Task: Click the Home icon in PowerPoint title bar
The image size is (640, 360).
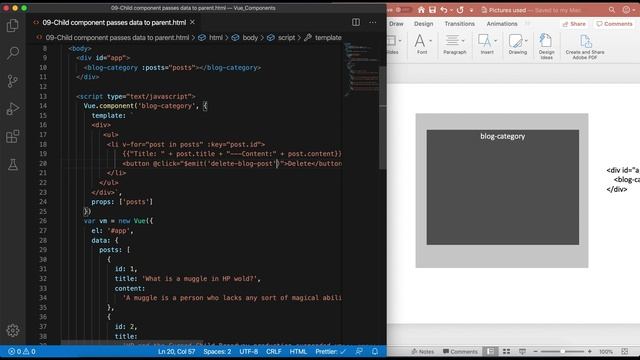Action: tap(421, 10)
